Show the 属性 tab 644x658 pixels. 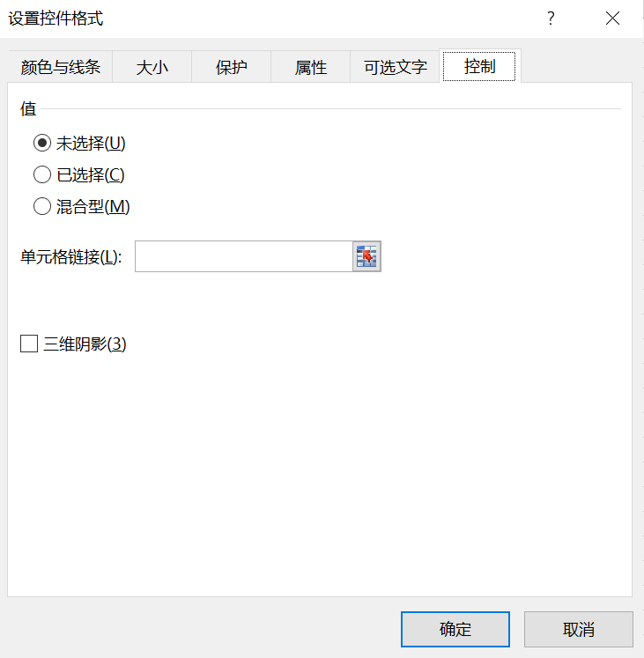311,67
